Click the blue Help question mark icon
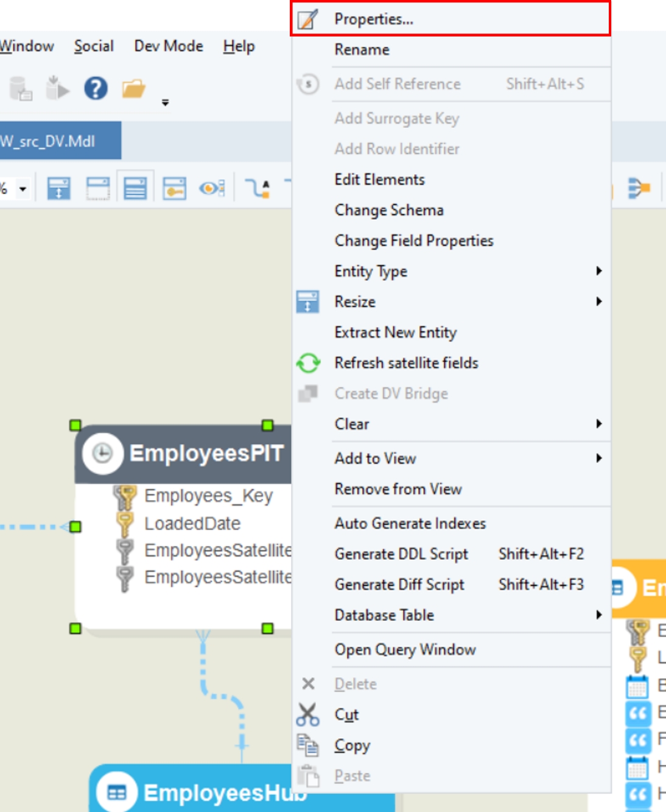 pos(96,88)
